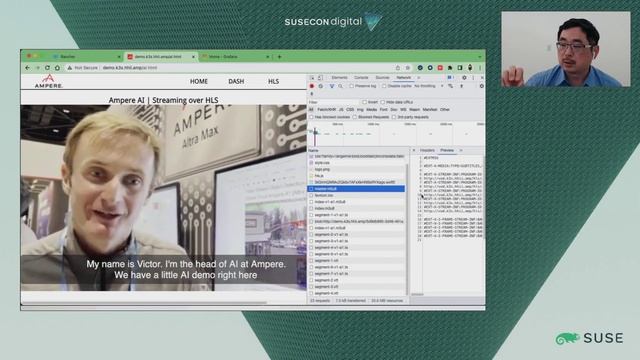Viewport: 640px width, 360px height.
Task: Click the Not Secure warning icon
Action: tap(70, 68)
